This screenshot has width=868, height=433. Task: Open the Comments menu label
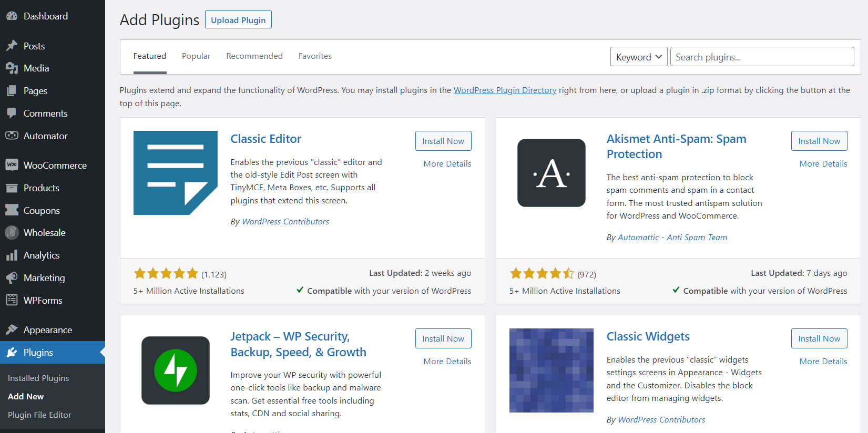pyautogui.click(x=46, y=114)
